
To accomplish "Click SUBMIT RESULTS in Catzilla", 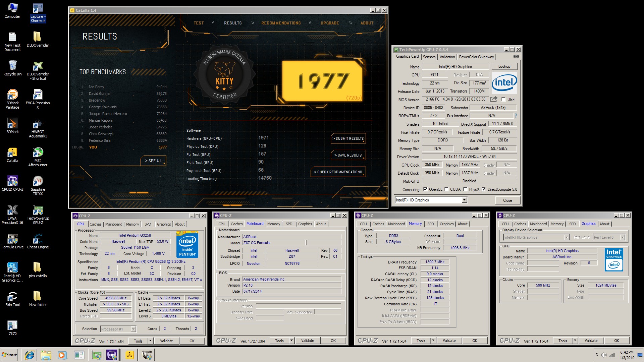I will click(x=348, y=138).
